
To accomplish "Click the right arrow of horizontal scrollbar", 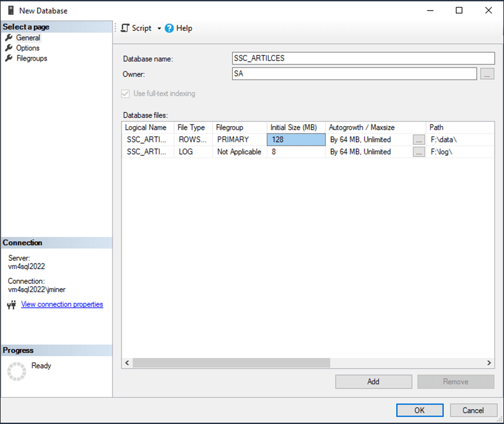I will [x=489, y=363].
